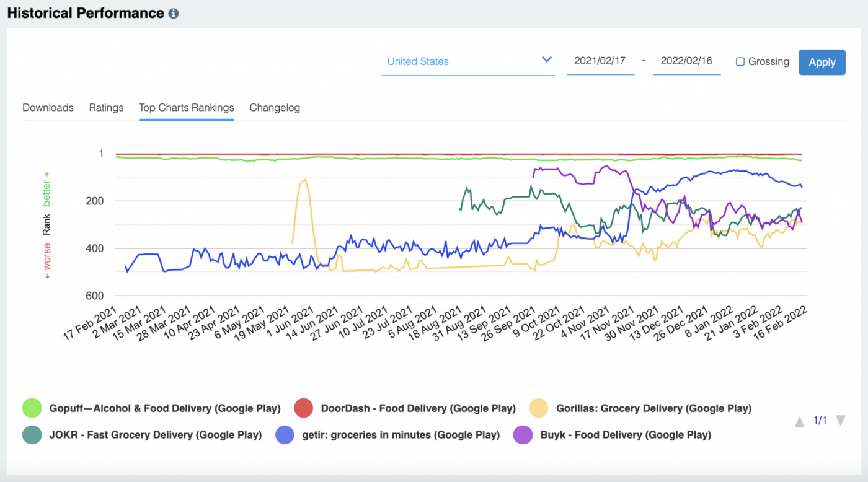Viewport: 868px width, 482px height.
Task: Toggle the Gorillas yellow legend circle
Action: (x=539, y=408)
